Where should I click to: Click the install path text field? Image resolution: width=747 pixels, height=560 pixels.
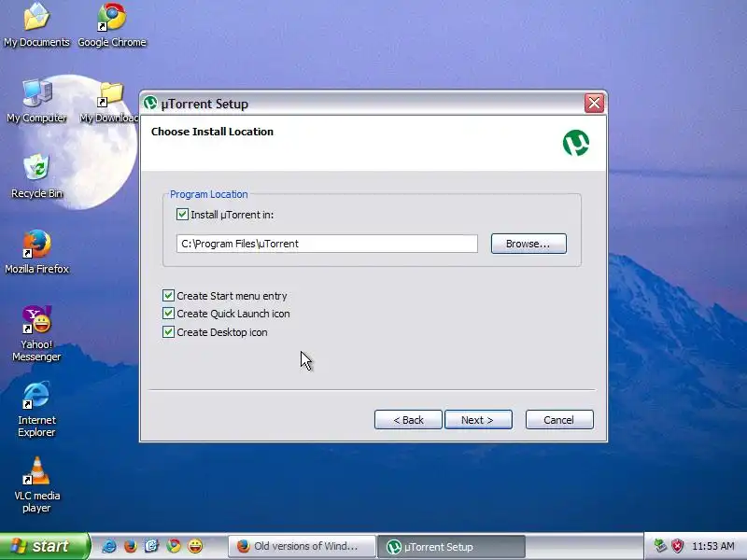[327, 244]
